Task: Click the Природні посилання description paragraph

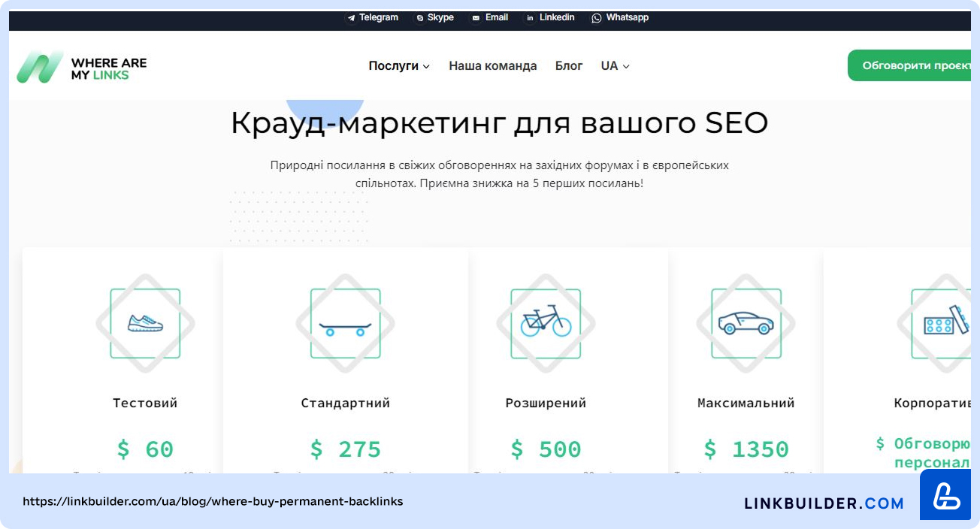Action: [500, 174]
